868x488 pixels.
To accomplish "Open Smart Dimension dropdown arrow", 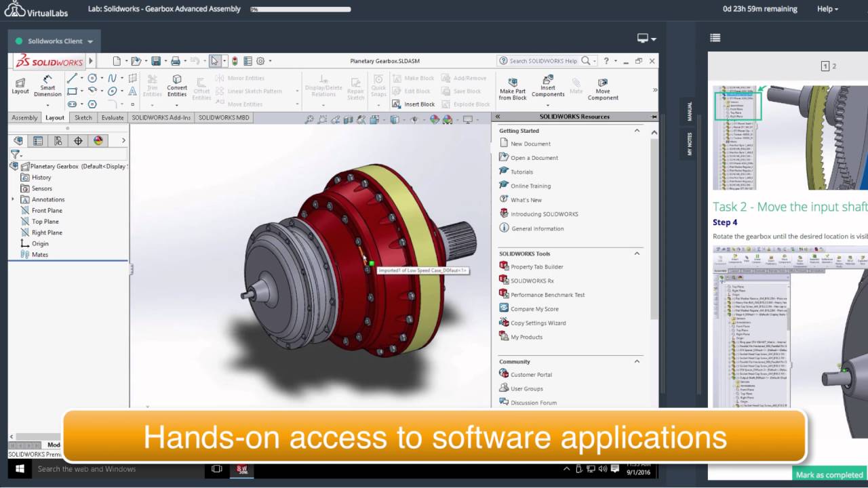I will [47, 104].
